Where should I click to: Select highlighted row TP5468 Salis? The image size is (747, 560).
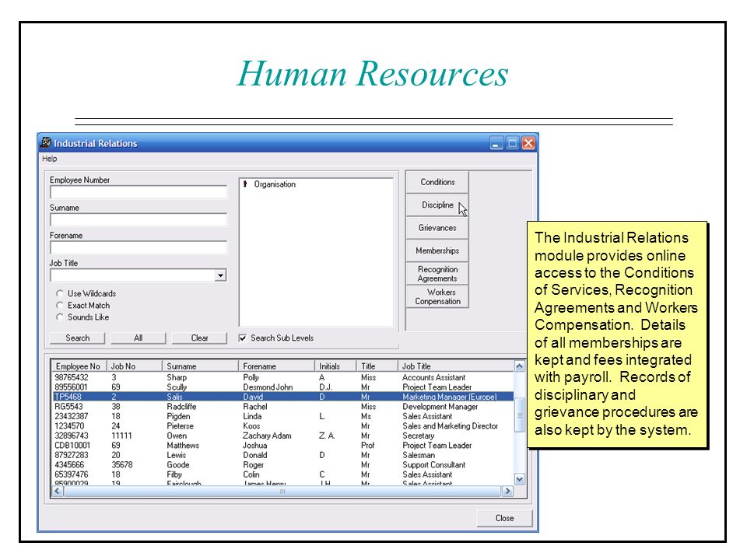tap(282, 397)
